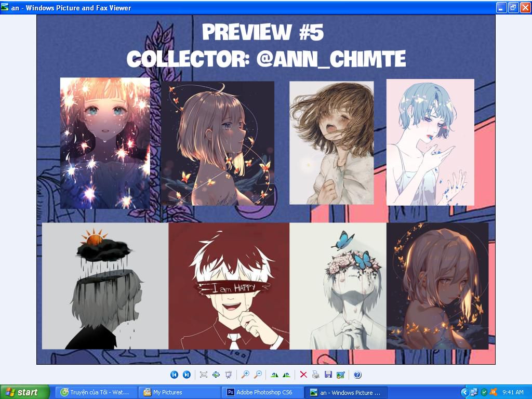Zoom in with the plus magnifier
This screenshot has height=399, width=532.
(245, 375)
